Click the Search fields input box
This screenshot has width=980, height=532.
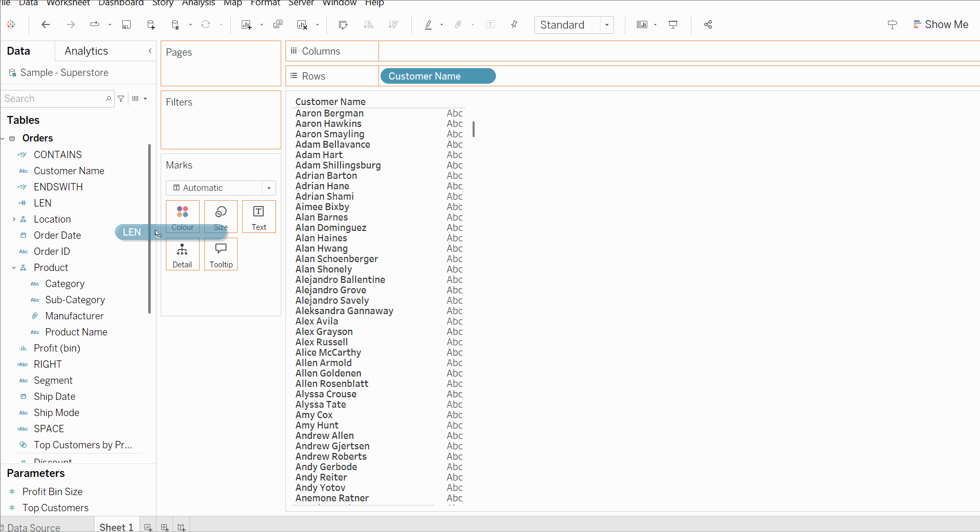54,99
